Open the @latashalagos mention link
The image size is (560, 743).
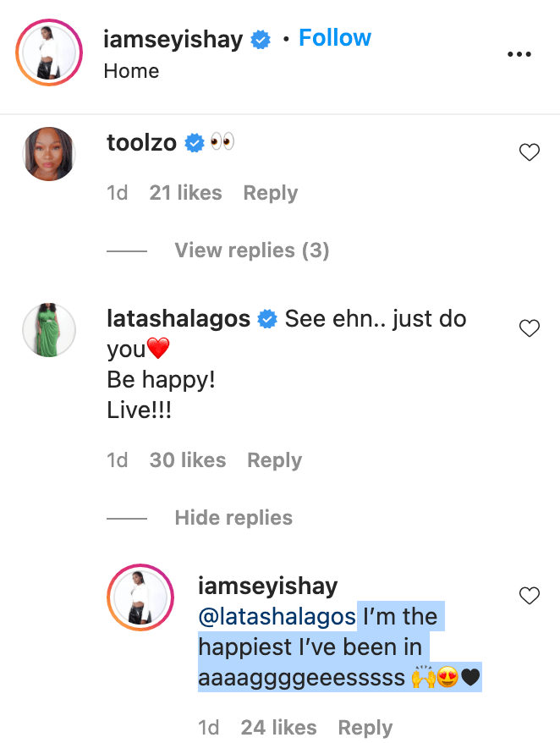pyautogui.click(x=277, y=617)
